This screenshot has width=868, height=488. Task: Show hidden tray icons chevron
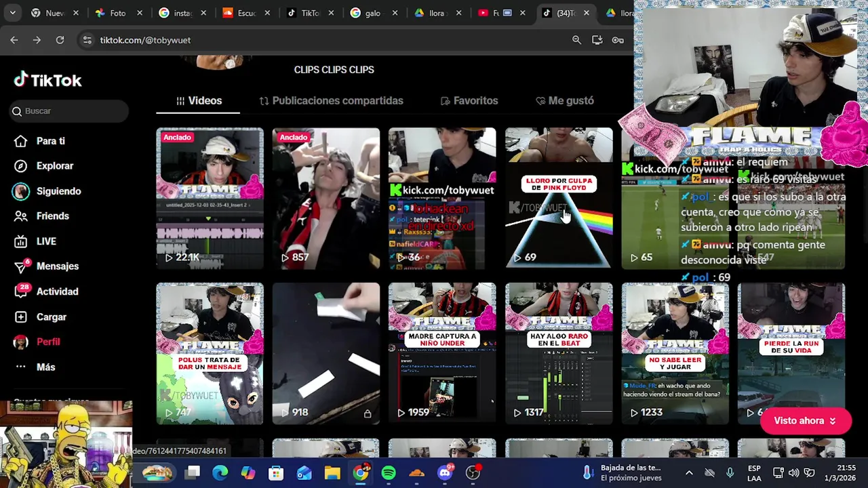[x=689, y=472]
